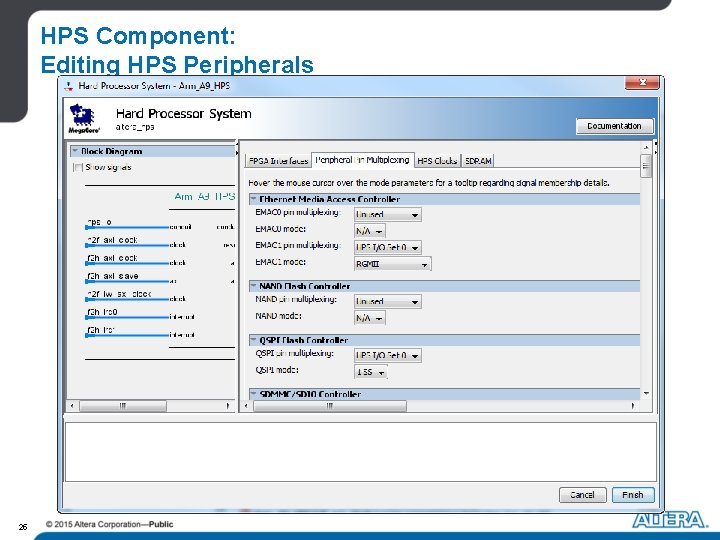This screenshot has width=720, height=540.
Task: Click the parameters panel vertical scrollbar thumb
Action: point(646,166)
